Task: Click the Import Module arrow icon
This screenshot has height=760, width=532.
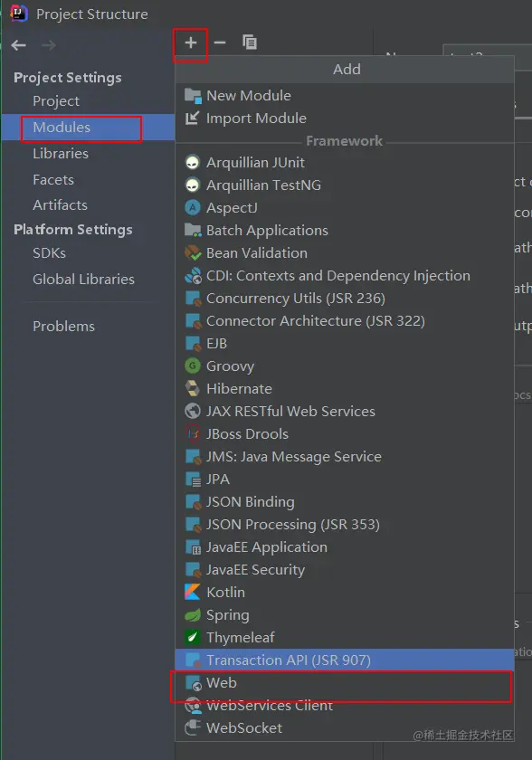Action: (x=193, y=118)
